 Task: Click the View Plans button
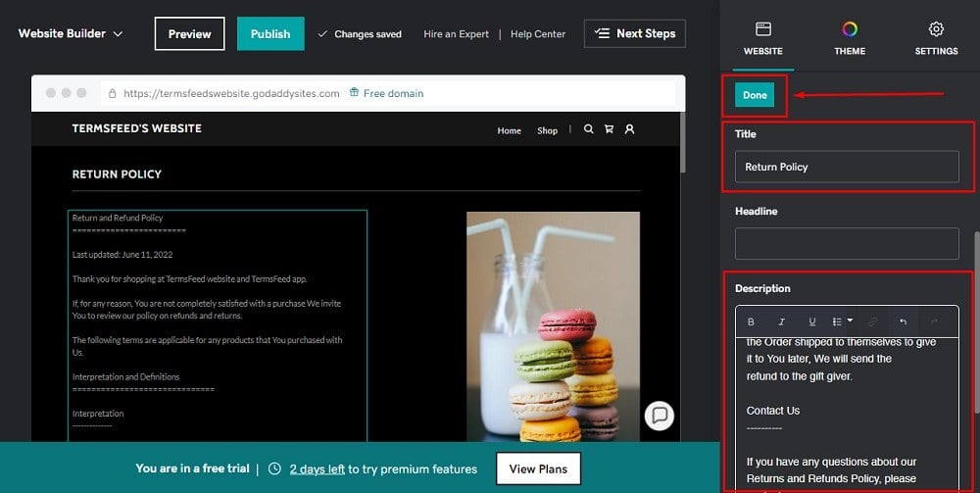tap(538, 468)
